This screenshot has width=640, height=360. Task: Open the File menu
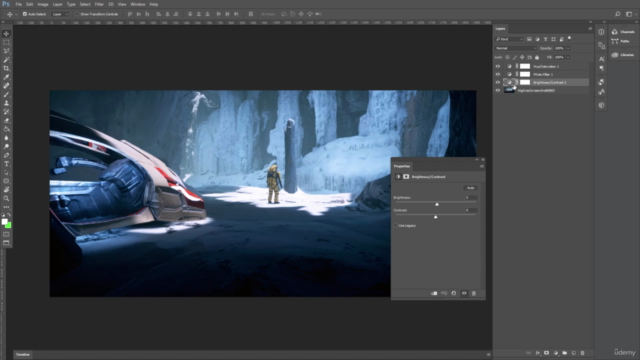tap(18, 4)
